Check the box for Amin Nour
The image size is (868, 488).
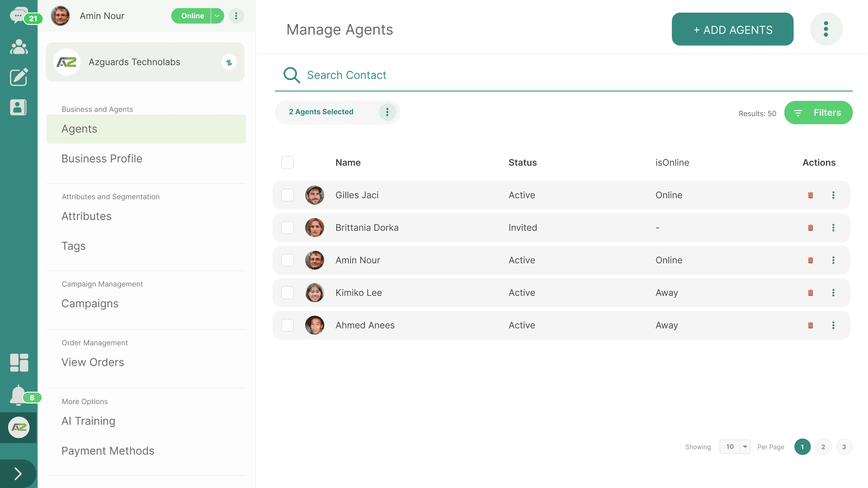pos(288,260)
